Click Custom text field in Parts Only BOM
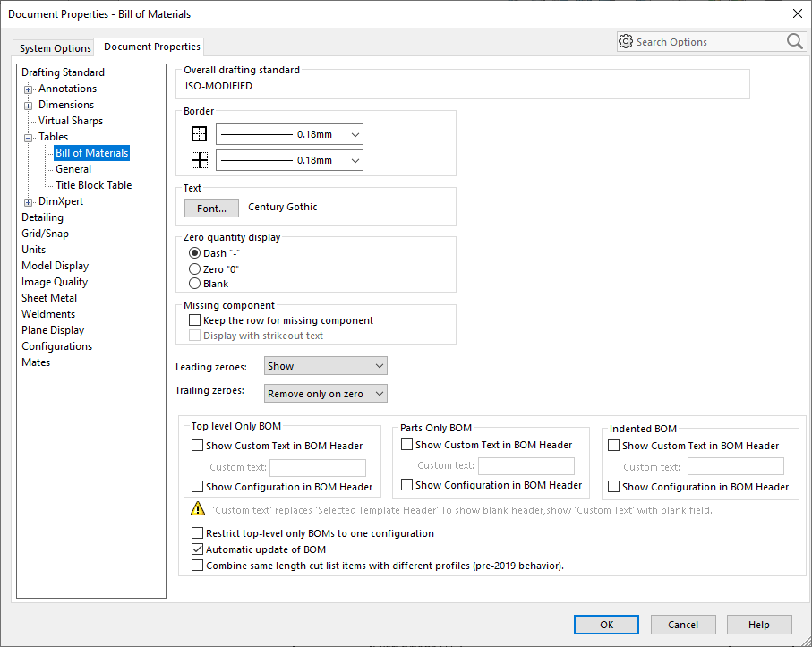812x647 pixels. click(x=526, y=466)
